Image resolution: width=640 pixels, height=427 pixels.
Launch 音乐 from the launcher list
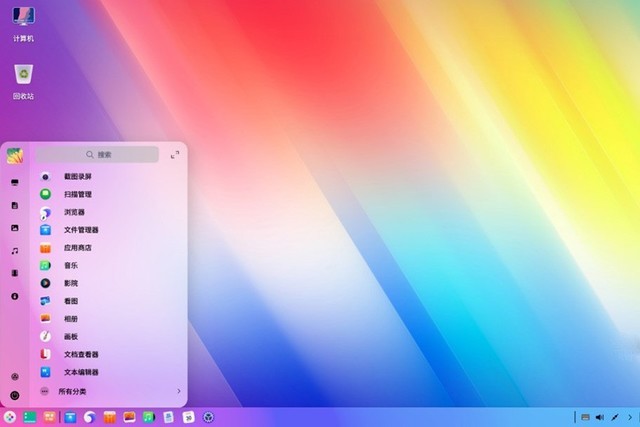(x=109, y=265)
